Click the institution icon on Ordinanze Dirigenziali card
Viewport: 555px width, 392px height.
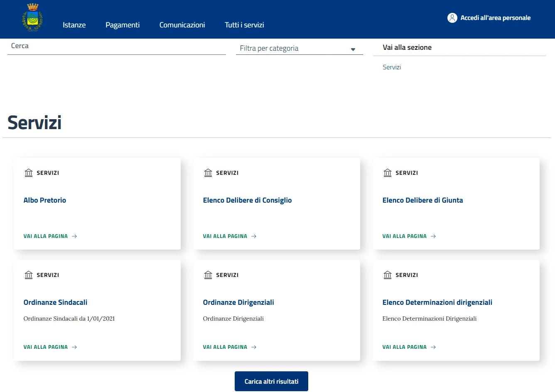pyautogui.click(x=208, y=275)
